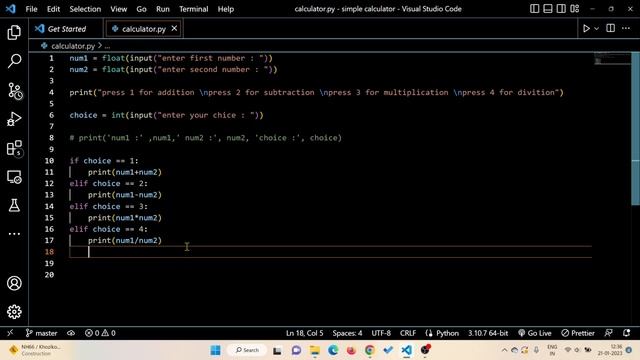Open the Selection menu

coord(85,9)
